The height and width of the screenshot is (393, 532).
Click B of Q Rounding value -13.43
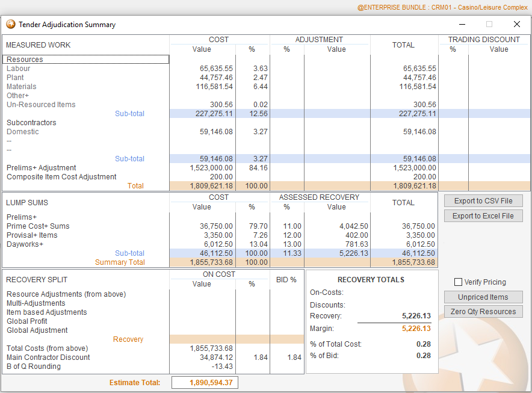pos(222,367)
